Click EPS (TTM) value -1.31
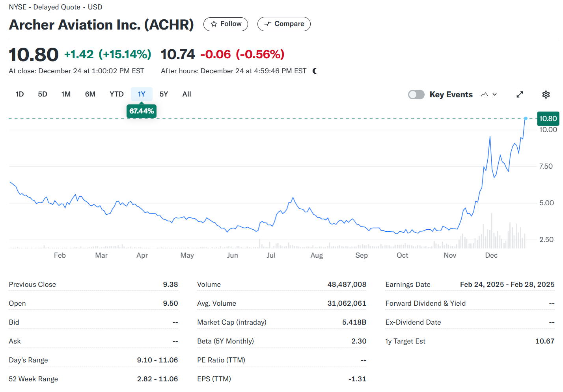Screen dimensions: 563x392 click(x=357, y=379)
